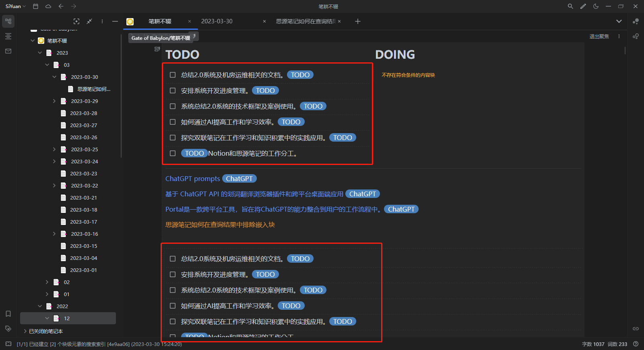Collapse all items in file tree
Screen dimensions: 644x350
tap(89, 21)
